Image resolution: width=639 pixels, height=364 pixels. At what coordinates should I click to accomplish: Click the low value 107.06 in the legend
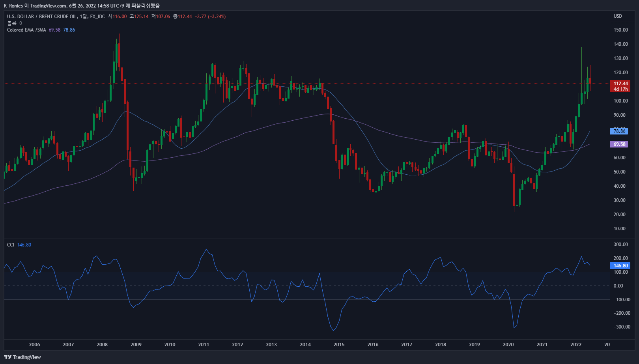(163, 17)
